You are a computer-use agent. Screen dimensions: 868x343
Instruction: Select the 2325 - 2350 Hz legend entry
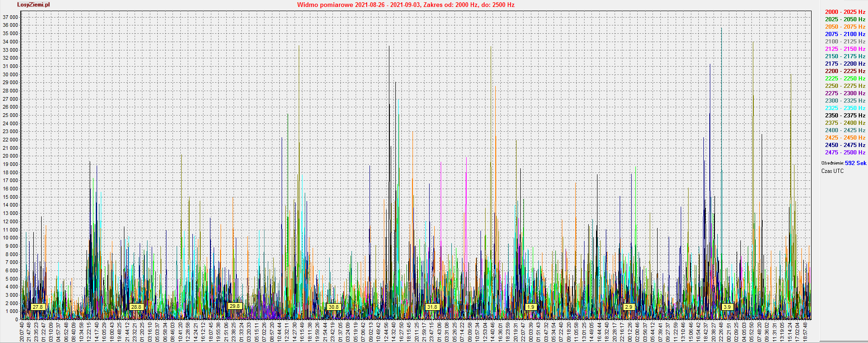[845, 108]
